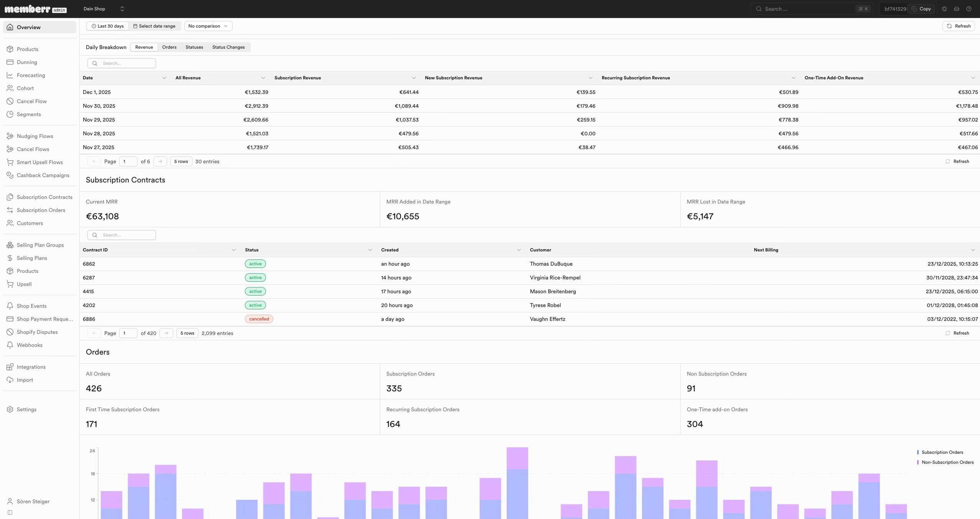The height and width of the screenshot is (519, 980).
Task: Focus the Subscription Contracts search field
Action: pos(121,235)
